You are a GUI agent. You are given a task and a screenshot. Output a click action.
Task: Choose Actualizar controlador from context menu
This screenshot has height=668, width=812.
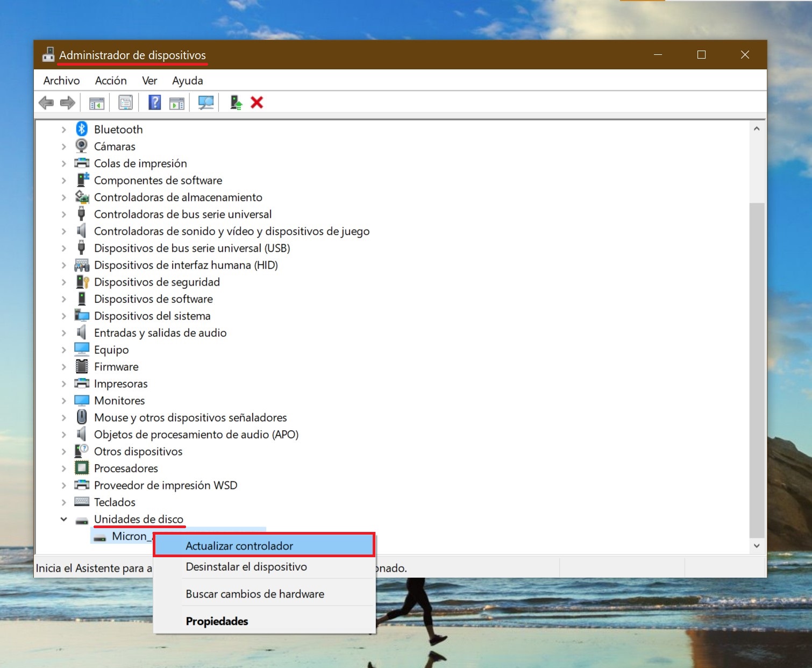coord(239,546)
